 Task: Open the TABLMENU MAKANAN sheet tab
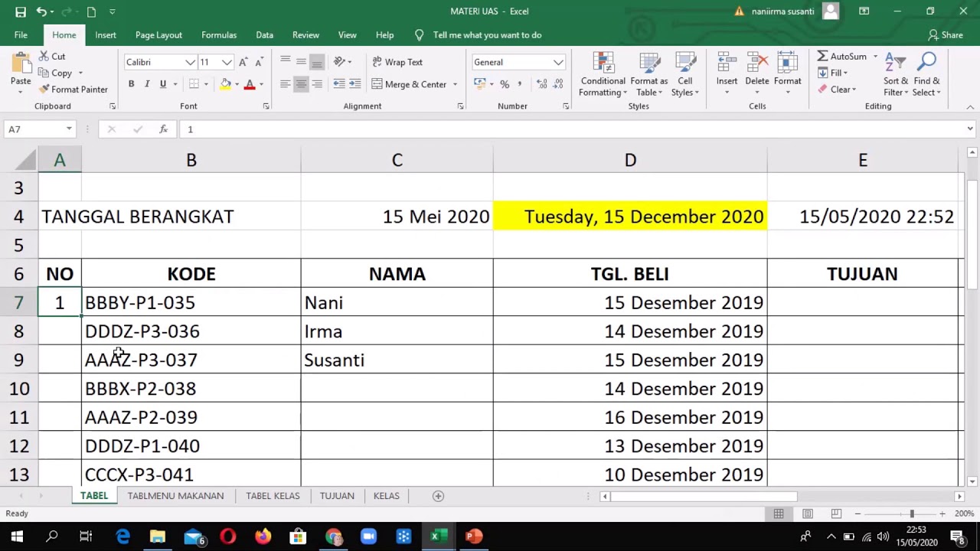[175, 496]
